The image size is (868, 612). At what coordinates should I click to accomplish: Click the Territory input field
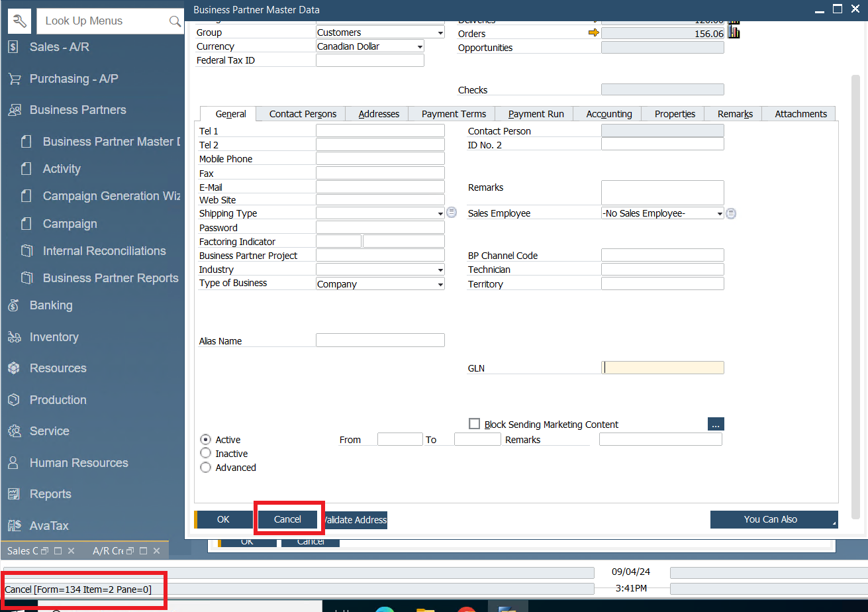(663, 283)
